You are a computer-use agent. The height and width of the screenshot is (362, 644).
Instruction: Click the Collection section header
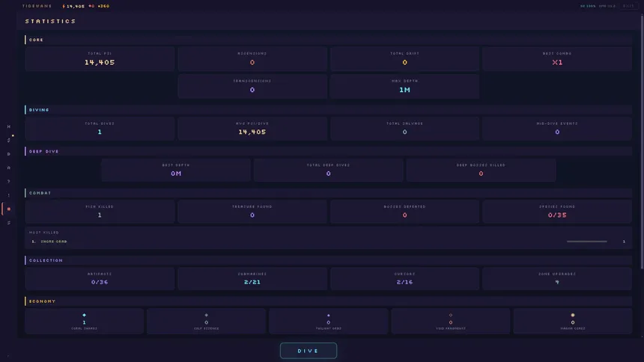(46, 260)
